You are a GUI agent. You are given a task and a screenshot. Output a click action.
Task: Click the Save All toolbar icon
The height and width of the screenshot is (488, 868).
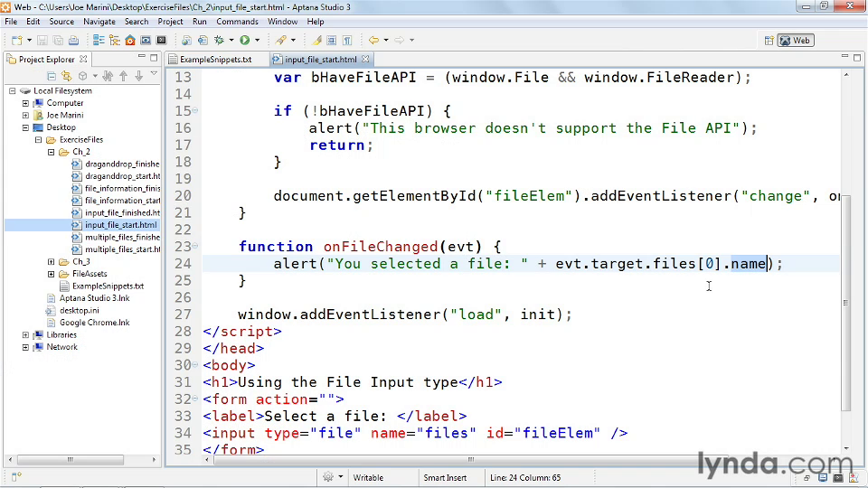pyautogui.click(x=58, y=41)
